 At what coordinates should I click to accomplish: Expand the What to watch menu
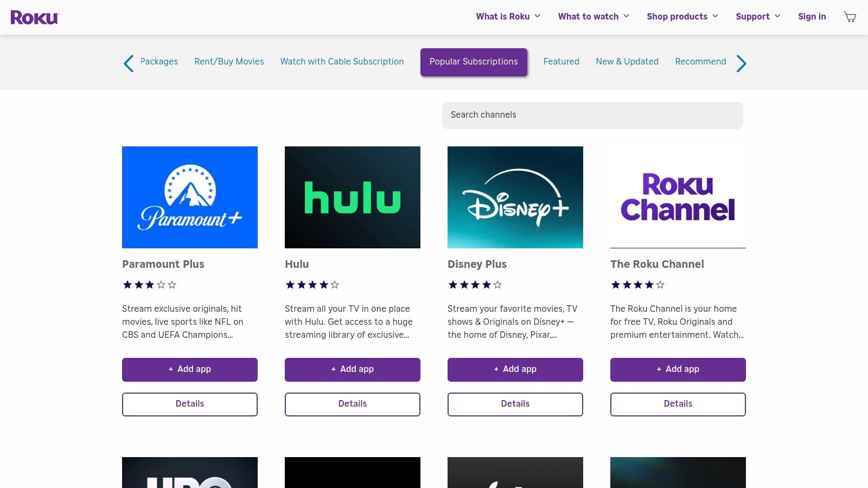[x=593, y=16]
